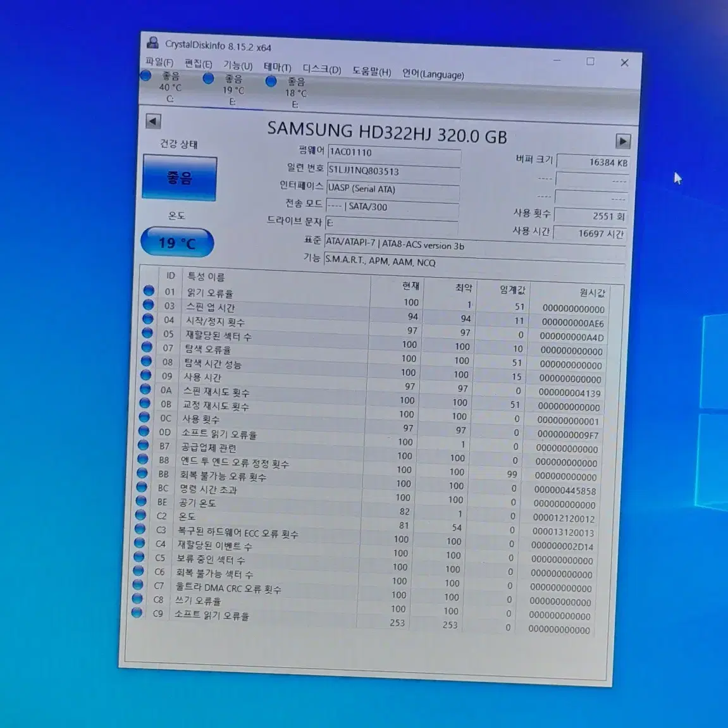This screenshot has width=728, height=728.
Task: Click the 특성 이름 column header
Action: pyautogui.click(x=276, y=279)
